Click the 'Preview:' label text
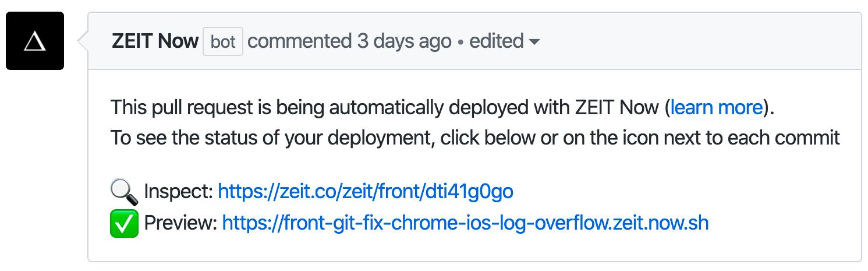Screen dimensions: 868x271 180,223
